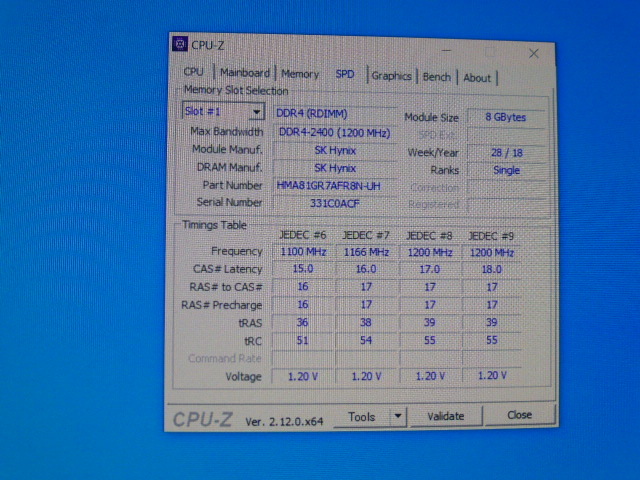
Task: Click the Ver. 2.12.0.x64 version text
Action: click(284, 421)
